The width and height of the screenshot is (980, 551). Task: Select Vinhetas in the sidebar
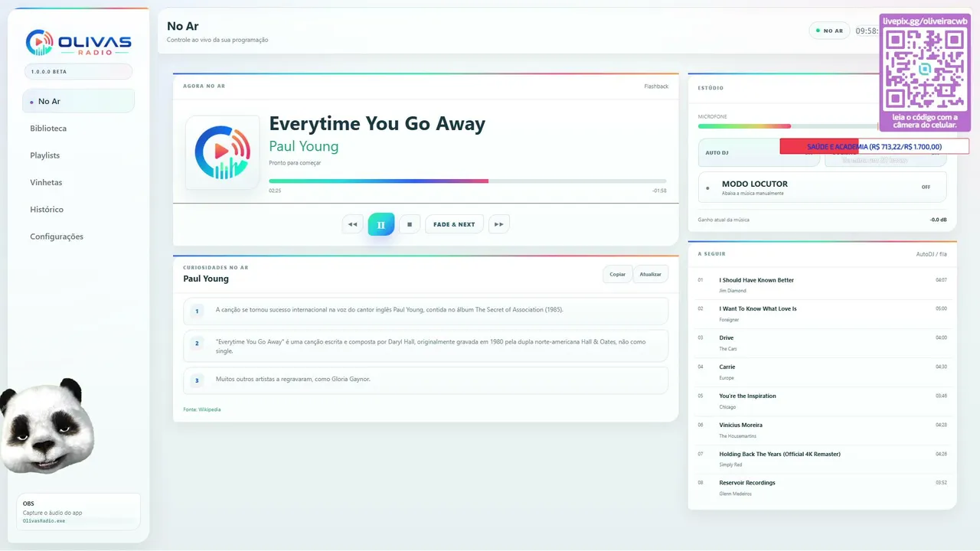[x=46, y=182]
